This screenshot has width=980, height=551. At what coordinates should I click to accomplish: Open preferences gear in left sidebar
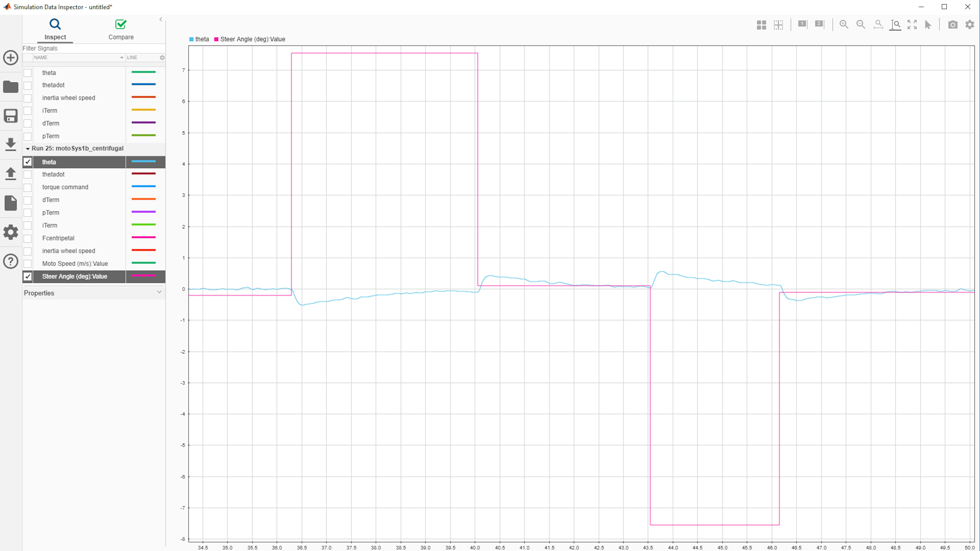coord(11,232)
